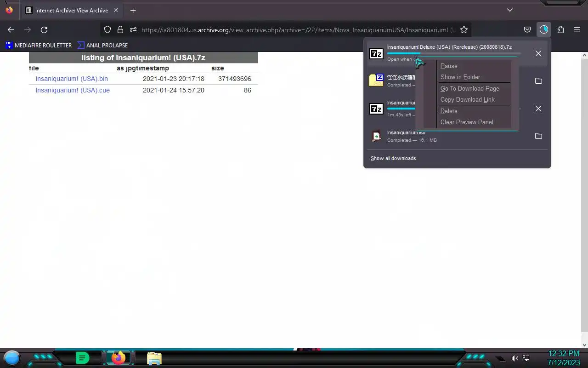Click the Firefox logo in the title bar
This screenshot has height=368, width=588.
[9, 10]
